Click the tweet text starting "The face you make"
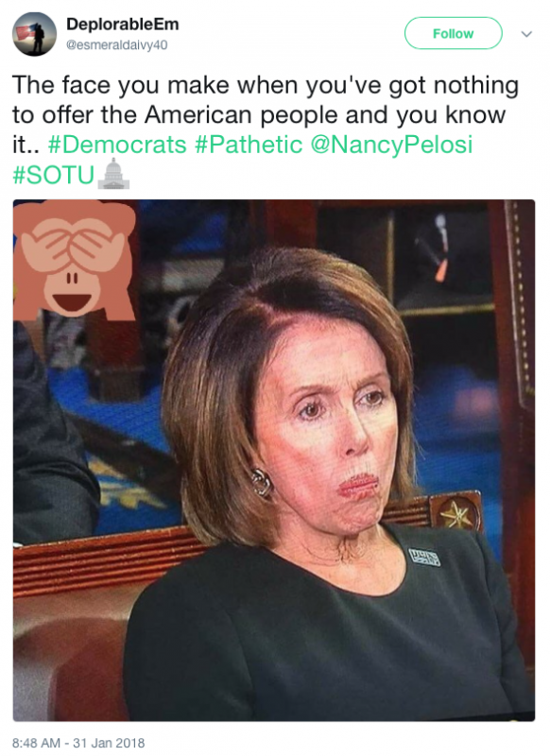 266,129
